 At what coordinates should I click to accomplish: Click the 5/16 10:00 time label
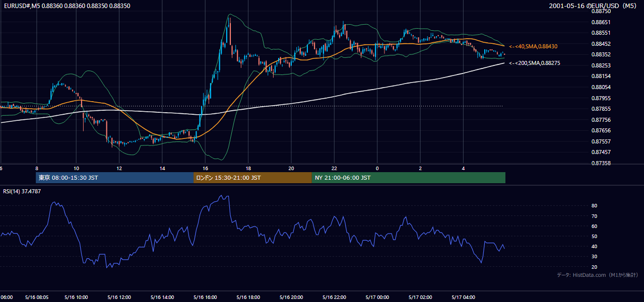coord(77,297)
